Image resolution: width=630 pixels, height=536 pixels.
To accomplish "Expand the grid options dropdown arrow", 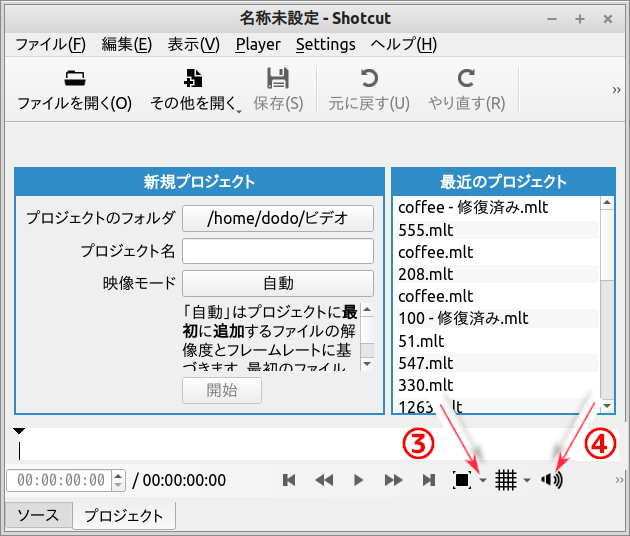I will (527, 481).
